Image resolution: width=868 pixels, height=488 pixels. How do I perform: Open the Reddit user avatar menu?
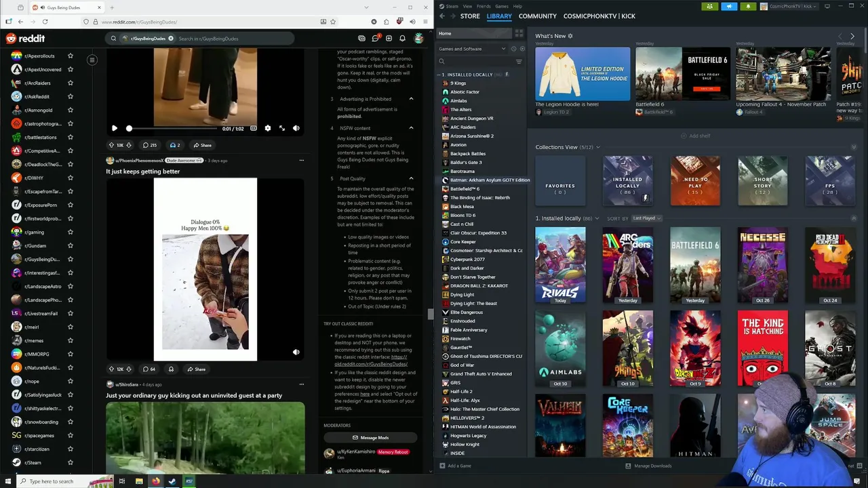[x=420, y=39]
